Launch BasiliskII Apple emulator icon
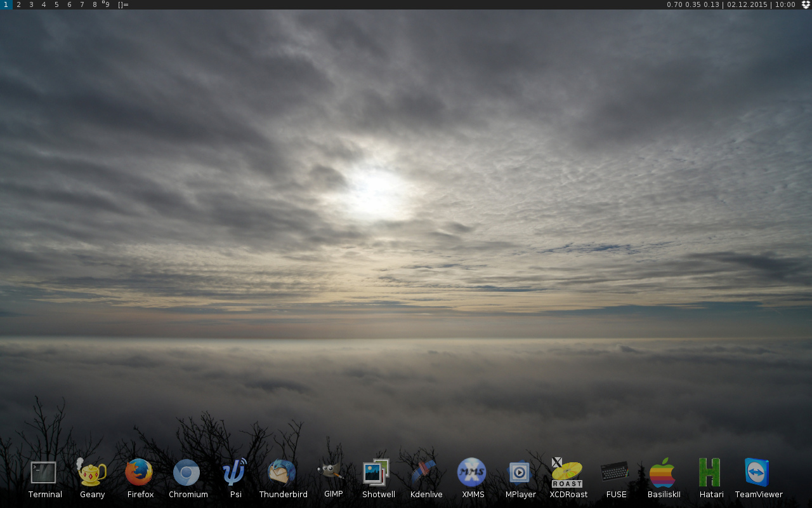Screen dimensions: 812x508 [x=662, y=472]
